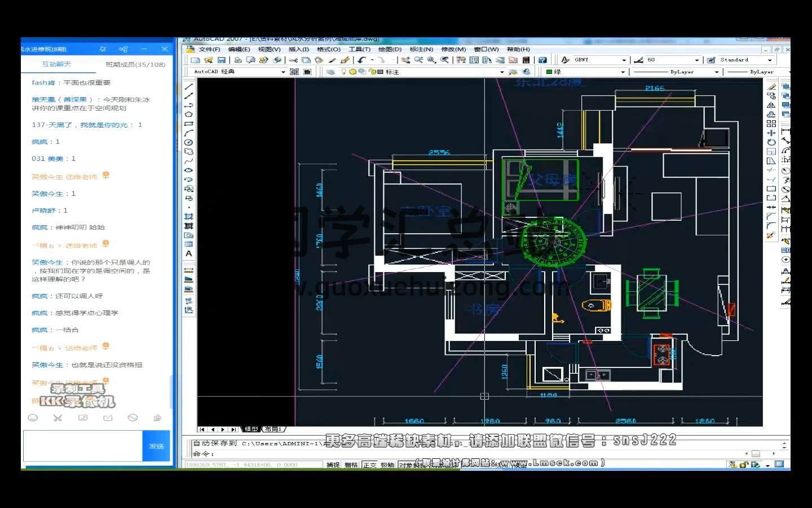This screenshot has width=812, height=508.
Task: Toggle 捕捉 snap mode in status bar
Action: click(x=333, y=465)
